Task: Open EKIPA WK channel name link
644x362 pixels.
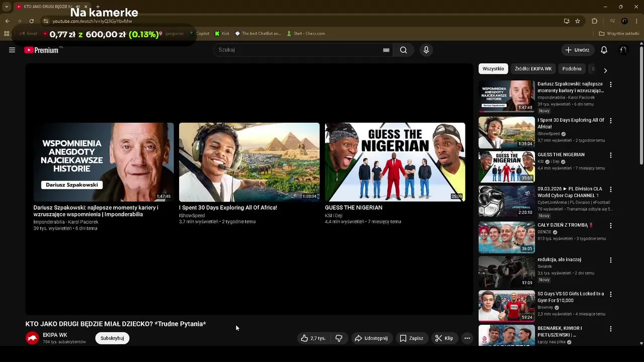Action: 55,335
